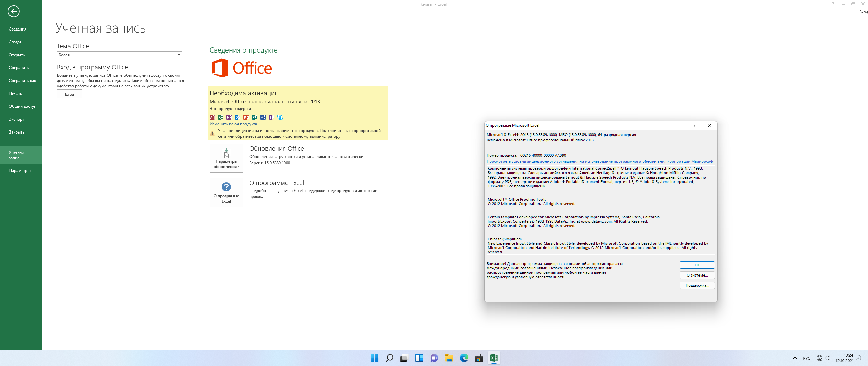This screenshot has height=366, width=868.
Task: Open the Создать tab
Action: click(21, 42)
